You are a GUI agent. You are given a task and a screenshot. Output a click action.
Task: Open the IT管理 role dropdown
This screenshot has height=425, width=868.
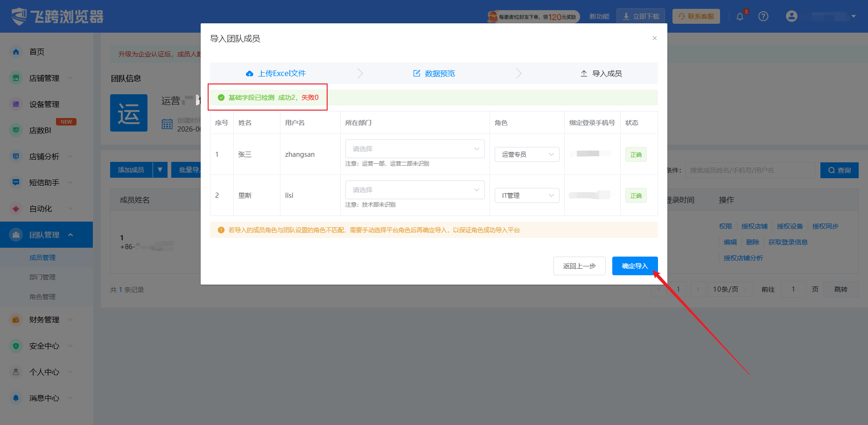(527, 195)
